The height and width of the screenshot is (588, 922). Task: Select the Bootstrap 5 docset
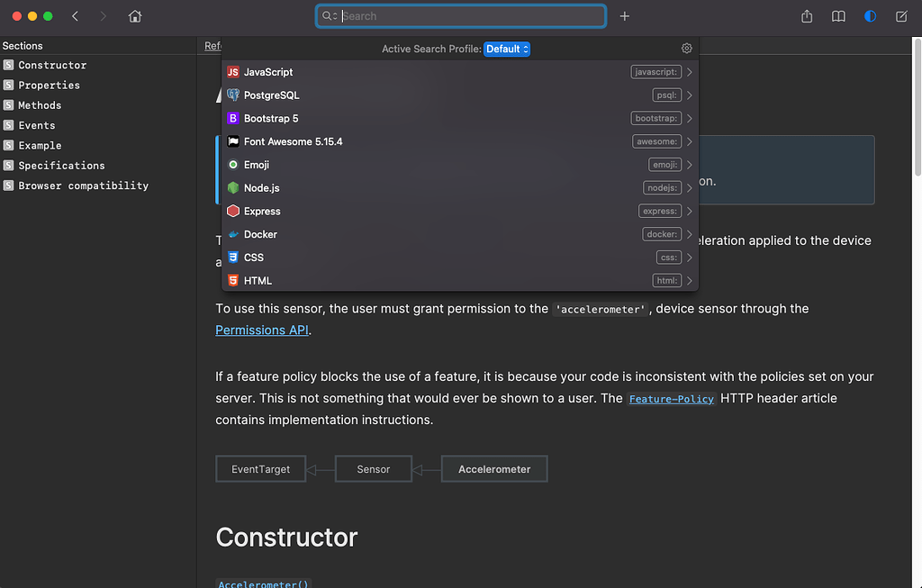[272, 118]
